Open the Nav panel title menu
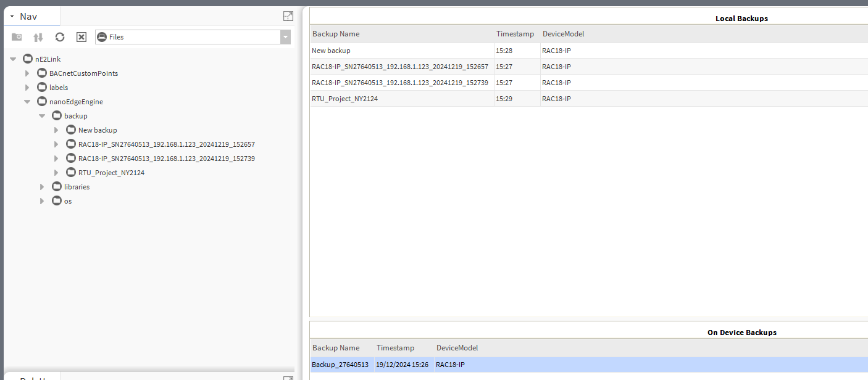Image resolution: width=868 pixels, height=380 pixels. coord(12,17)
